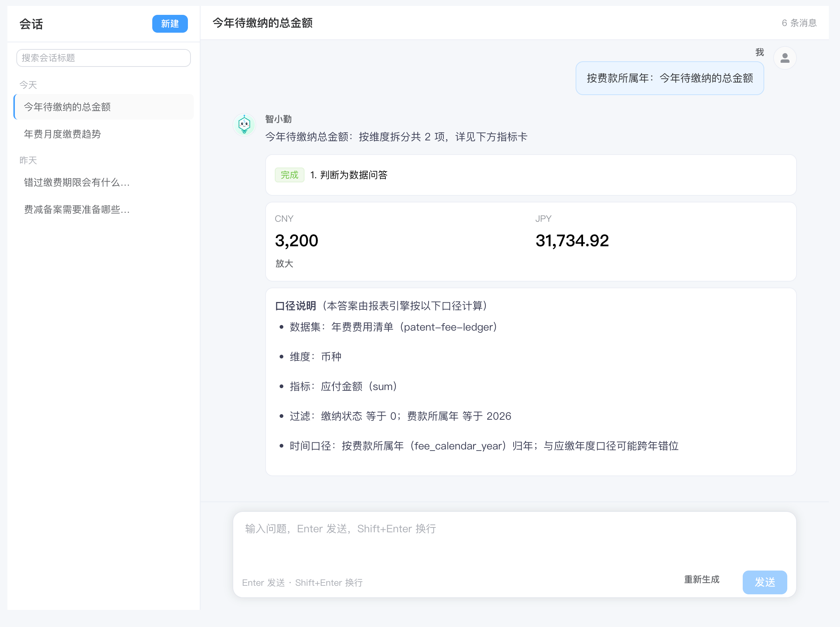Click the 维度：币种 line
Image resolution: width=840 pixels, height=627 pixels.
point(315,356)
